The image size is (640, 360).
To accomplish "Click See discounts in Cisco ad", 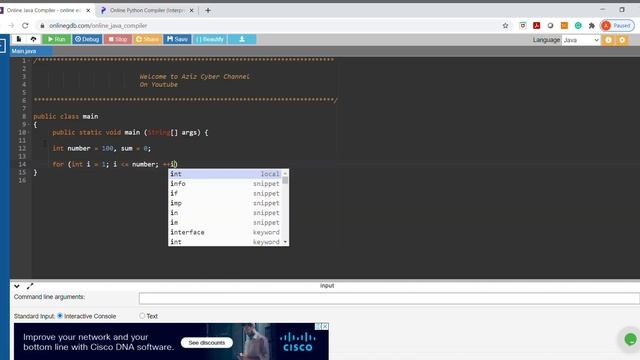I will tap(207, 342).
